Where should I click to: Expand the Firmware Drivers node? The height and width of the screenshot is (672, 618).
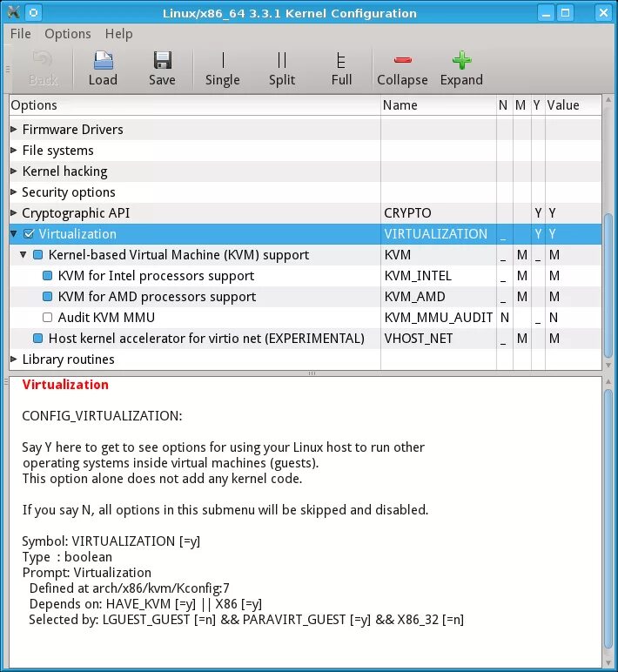14,129
